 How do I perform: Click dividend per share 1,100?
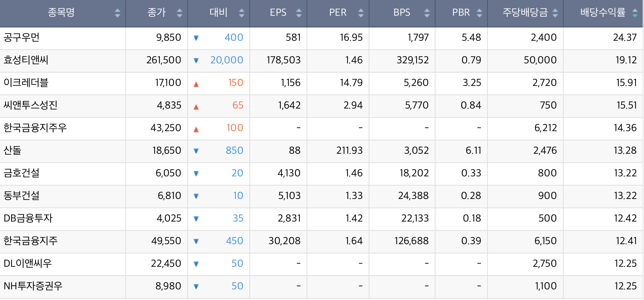(546, 286)
